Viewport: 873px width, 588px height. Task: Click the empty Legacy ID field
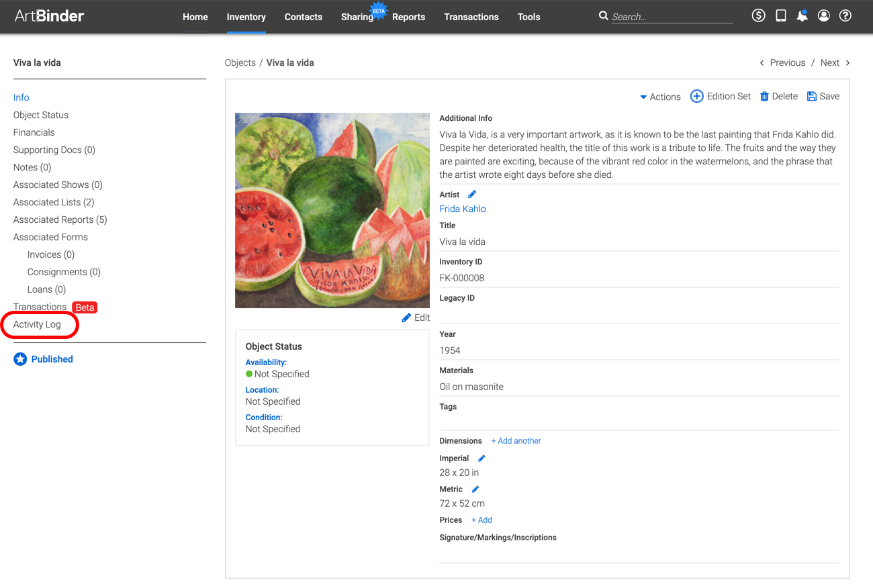[x=639, y=314]
